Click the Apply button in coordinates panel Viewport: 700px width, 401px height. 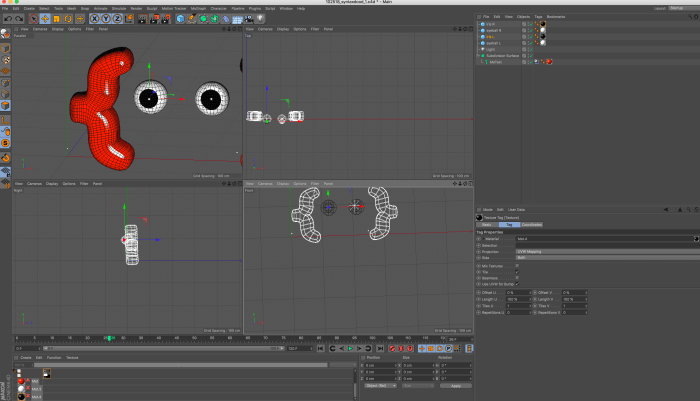coord(455,386)
